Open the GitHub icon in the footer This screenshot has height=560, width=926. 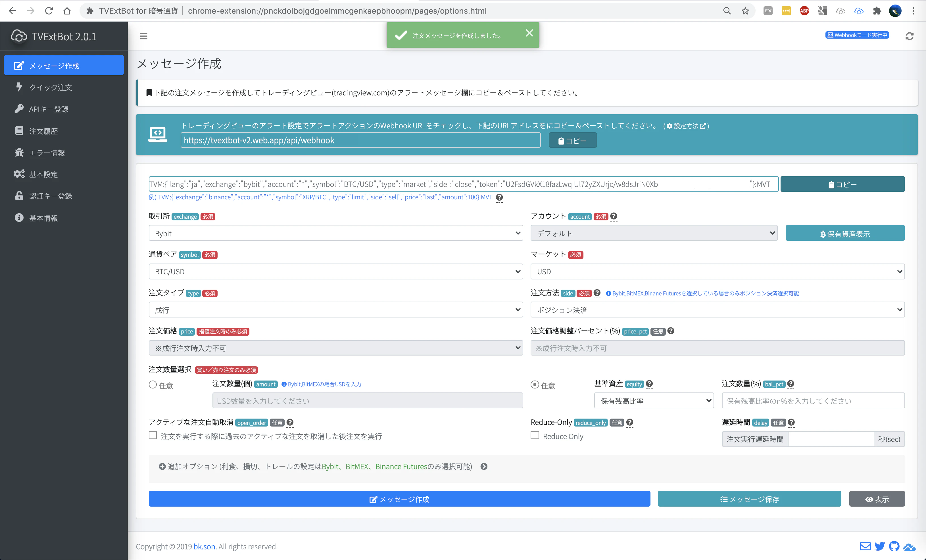tap(894, 546)
